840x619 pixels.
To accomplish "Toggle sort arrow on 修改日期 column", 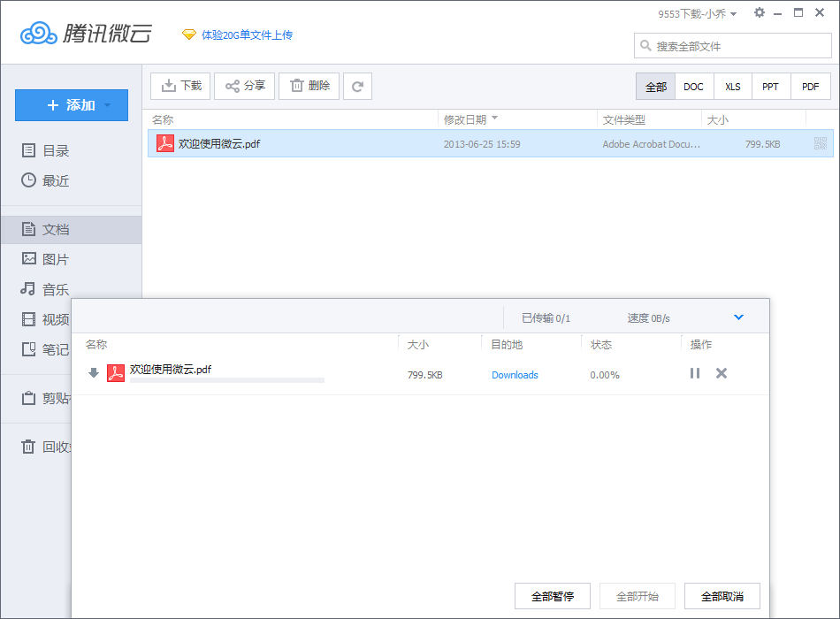I will click(494, 118).
